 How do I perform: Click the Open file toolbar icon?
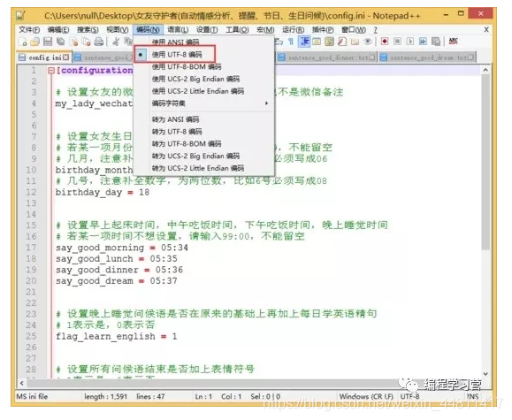click(x=34, y=42)
